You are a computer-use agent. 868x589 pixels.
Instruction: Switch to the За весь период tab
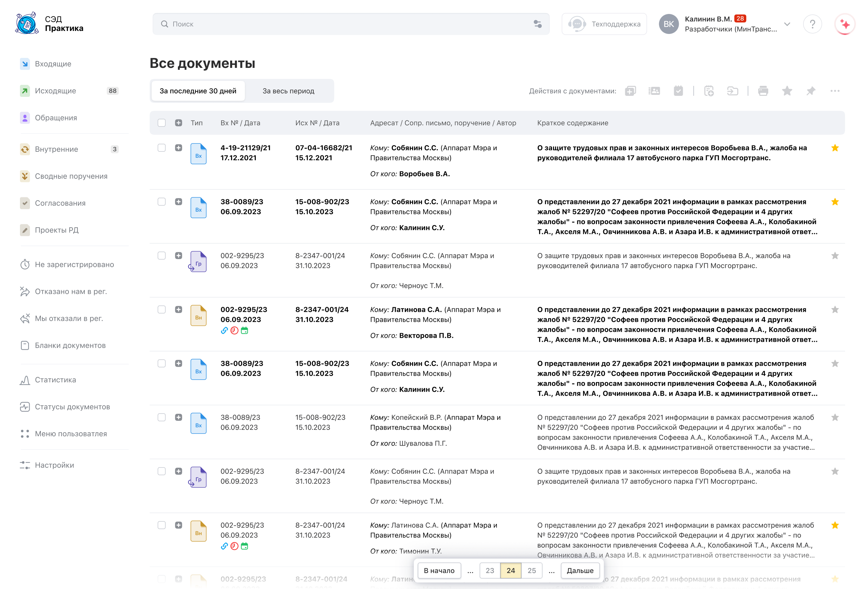coord(288,91)
